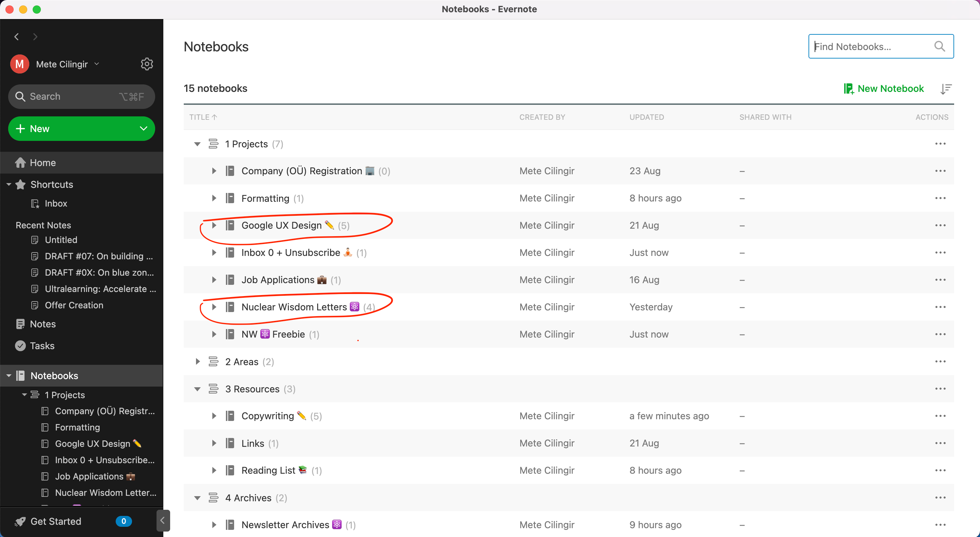Viewport: 980px width, 537px height.
Task: Expand the Reading List row
Action: pos(214,470)
